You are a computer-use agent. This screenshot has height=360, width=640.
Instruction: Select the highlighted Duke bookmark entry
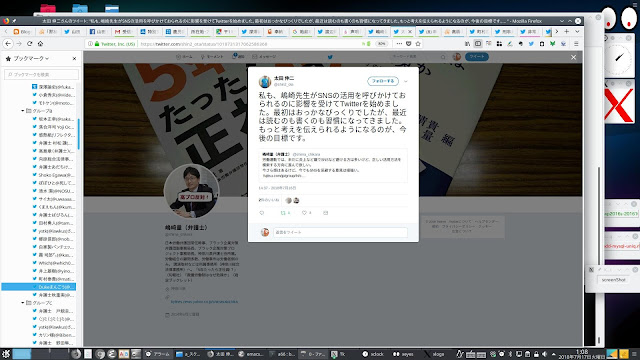coord(39,287)
